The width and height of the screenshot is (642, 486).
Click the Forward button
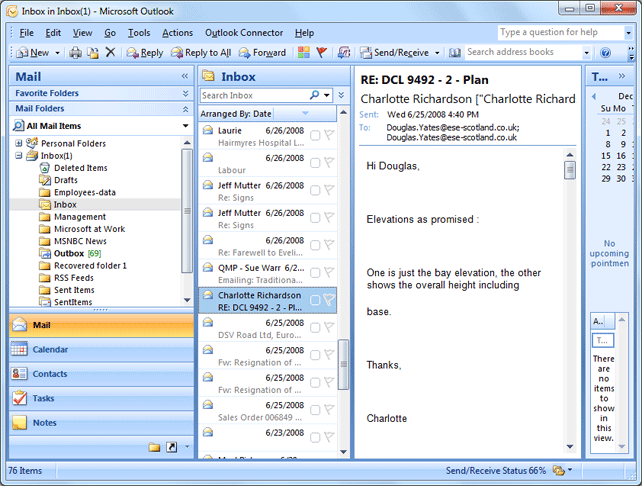(262, 52)
